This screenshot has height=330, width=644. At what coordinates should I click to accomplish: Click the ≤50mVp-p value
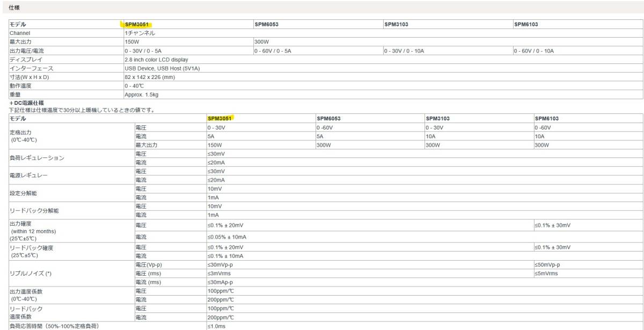[x=547, y=265]
